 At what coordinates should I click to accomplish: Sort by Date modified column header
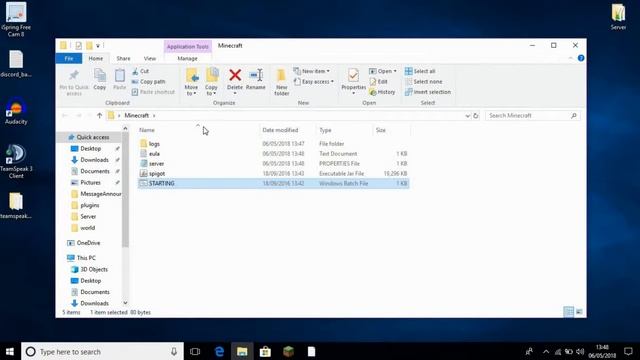click(280, 130)
